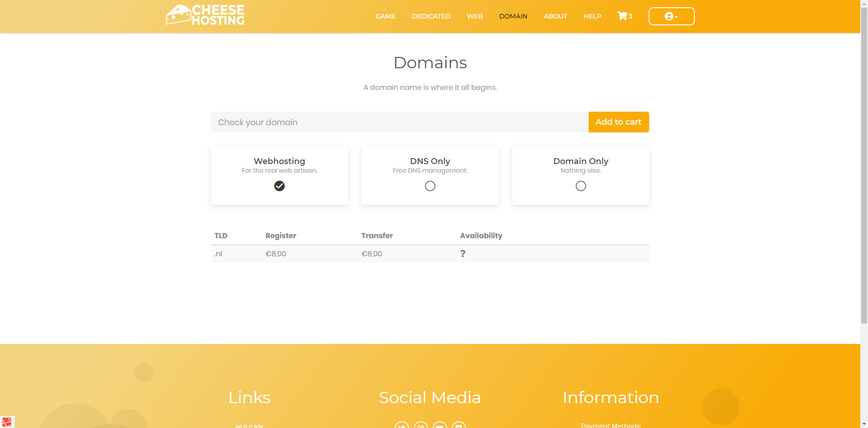Open the red debug bar icon in the corner
The height and width of the screenshot is (428, 868).
pos(7,422)
